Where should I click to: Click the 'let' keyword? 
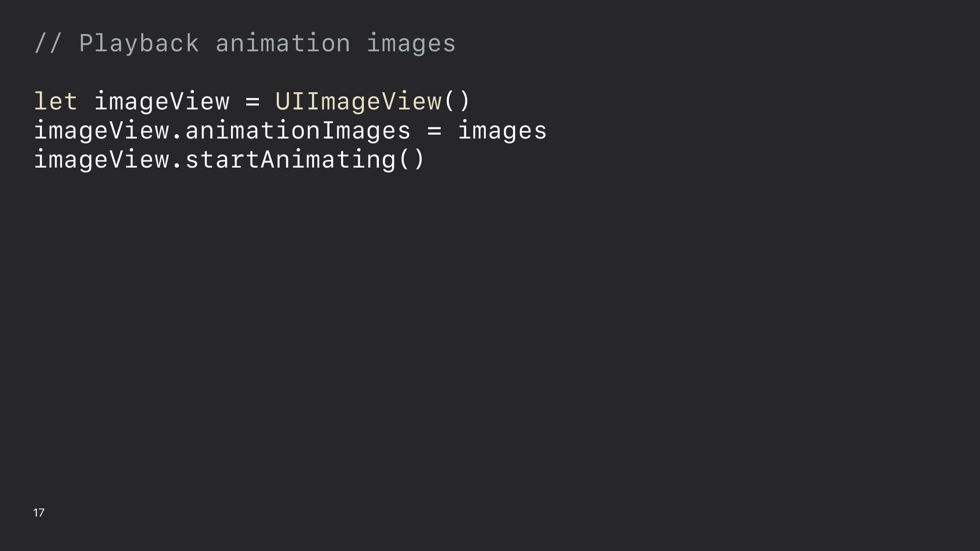56,101
